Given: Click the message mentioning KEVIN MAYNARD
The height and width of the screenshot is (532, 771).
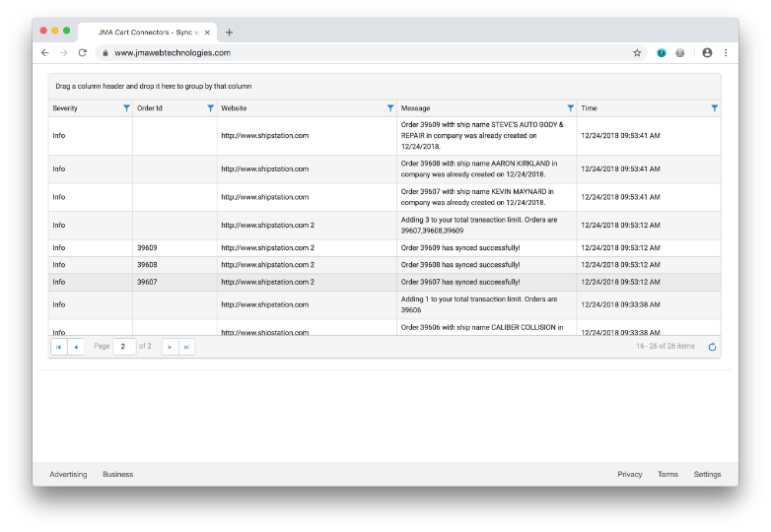Looking at the screenshot, I should pyautogui.click(x=477, y=197).
